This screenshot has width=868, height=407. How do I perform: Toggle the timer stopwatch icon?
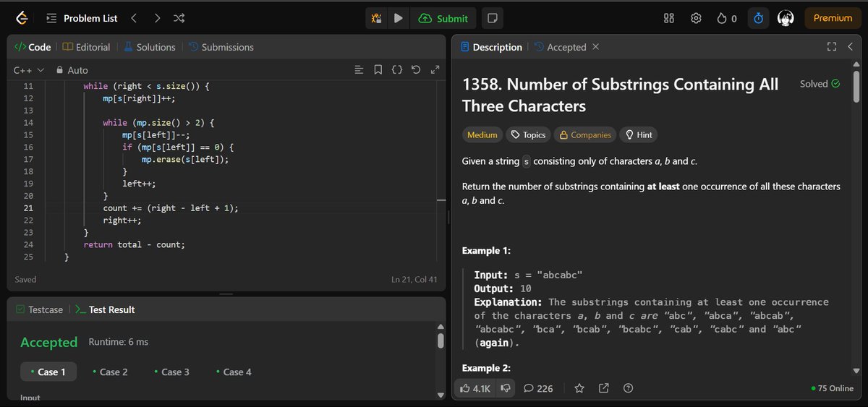(x=758, y=18)
